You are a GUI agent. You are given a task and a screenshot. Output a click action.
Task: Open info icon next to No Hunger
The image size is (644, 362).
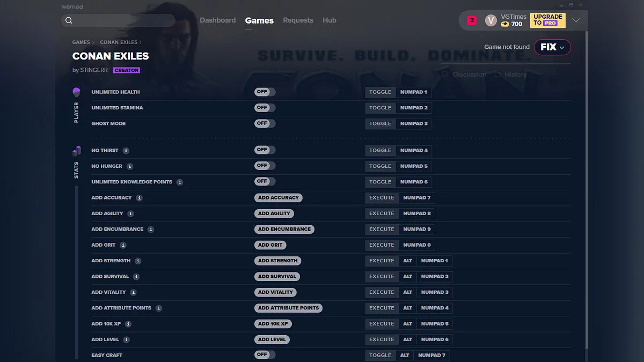coord(130,166)
